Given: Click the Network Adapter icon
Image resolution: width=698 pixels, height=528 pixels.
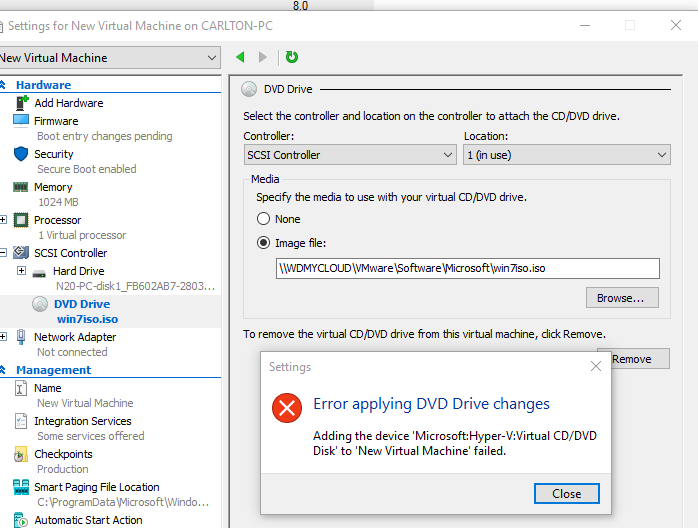Looking at the screenshot, I should (x=21, y=337).
